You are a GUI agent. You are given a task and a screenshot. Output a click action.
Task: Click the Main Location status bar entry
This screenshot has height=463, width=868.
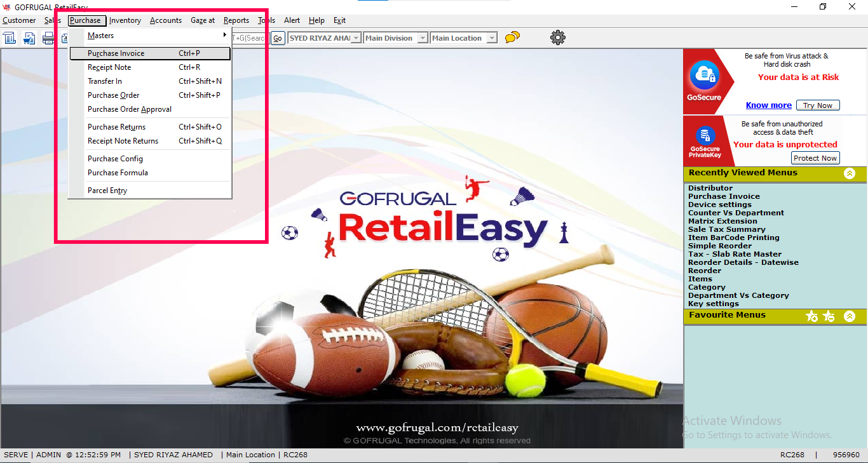click(x=250, y=455)
